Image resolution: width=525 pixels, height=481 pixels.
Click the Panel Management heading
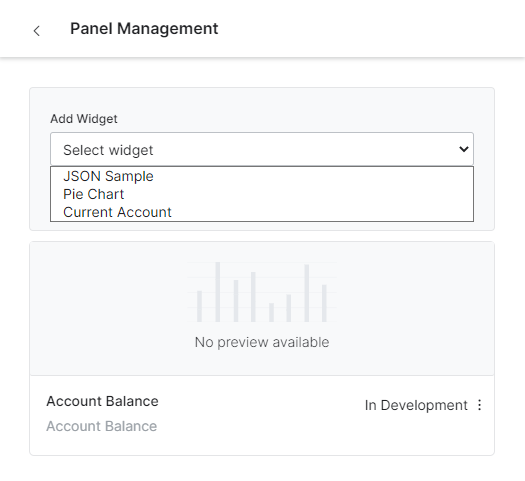144,28
